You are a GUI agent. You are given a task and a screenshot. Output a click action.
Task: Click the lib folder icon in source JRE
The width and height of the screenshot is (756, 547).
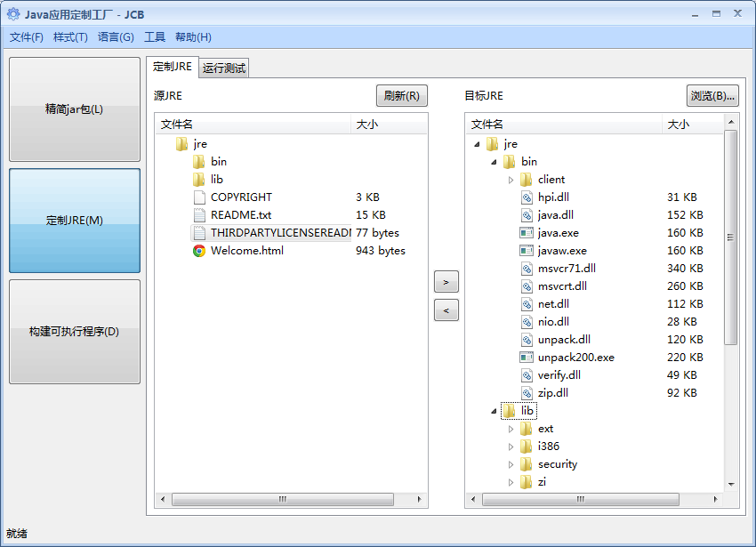(198, 180)
